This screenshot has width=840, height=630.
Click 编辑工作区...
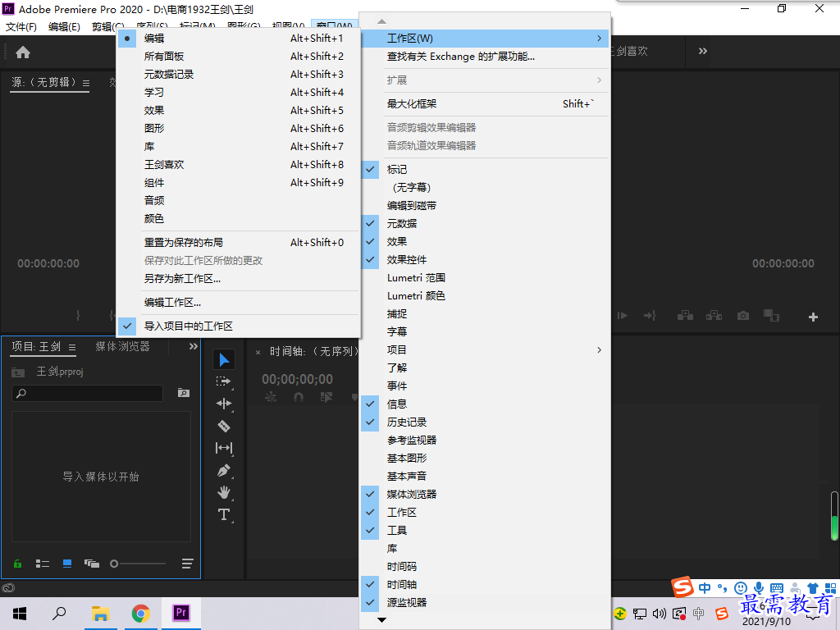click(x=238, y=302)
